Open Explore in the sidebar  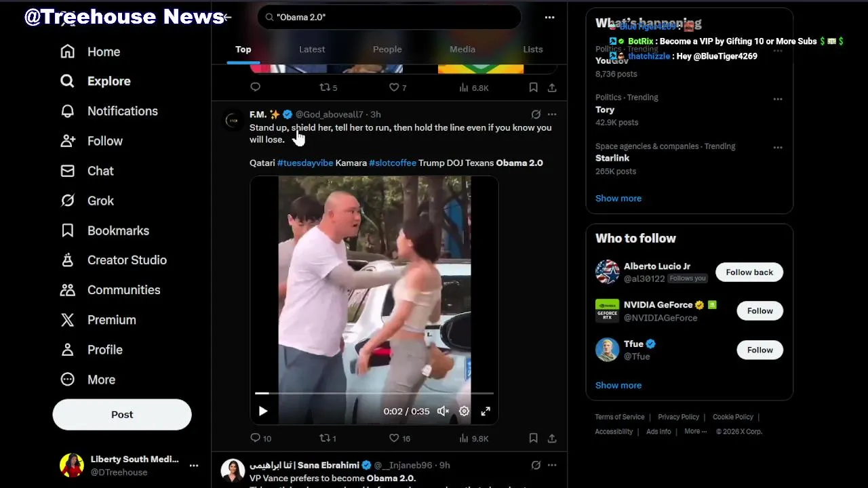click(x=95, y=81)
